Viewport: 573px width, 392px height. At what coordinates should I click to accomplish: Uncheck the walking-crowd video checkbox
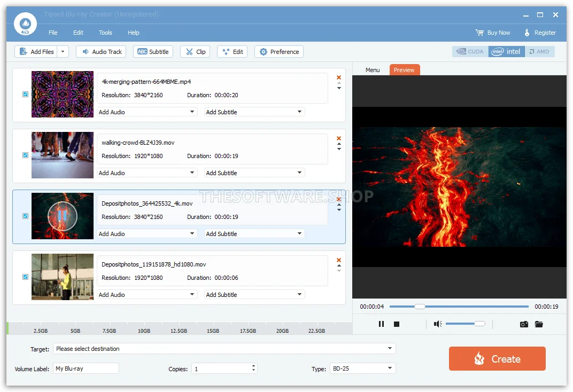click(x=26, y=155)
